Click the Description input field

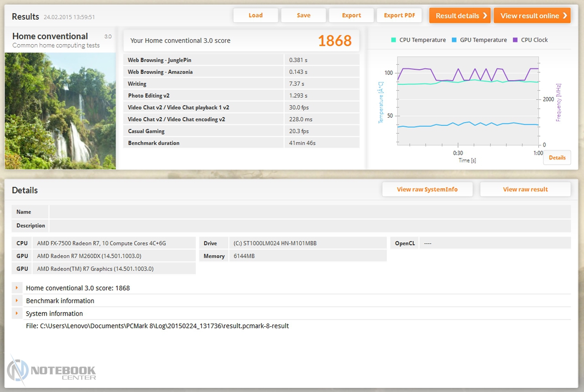click(310, 225)
